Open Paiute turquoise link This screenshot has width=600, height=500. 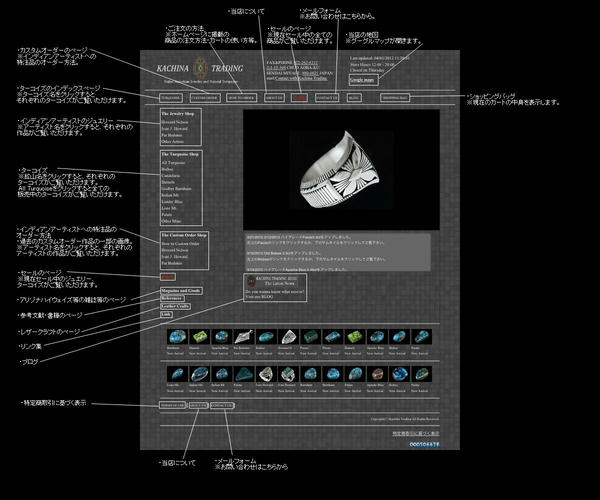click(167, 215)
